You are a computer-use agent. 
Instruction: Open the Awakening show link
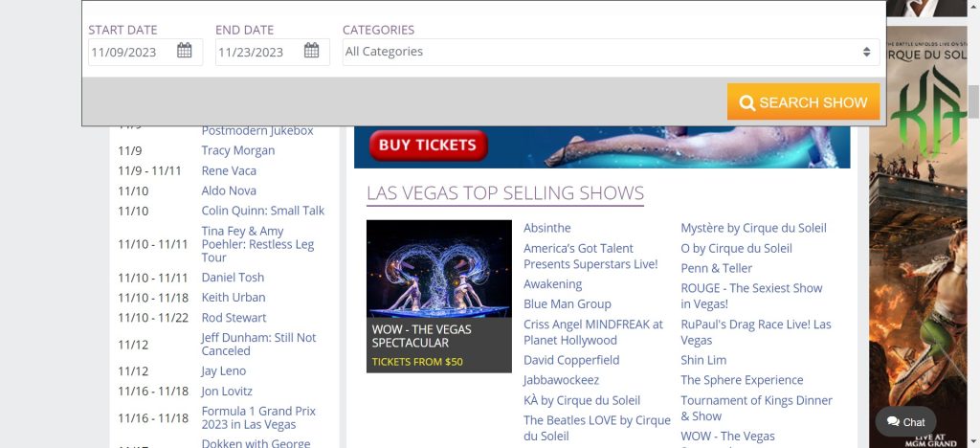click(x=552, y=284)
